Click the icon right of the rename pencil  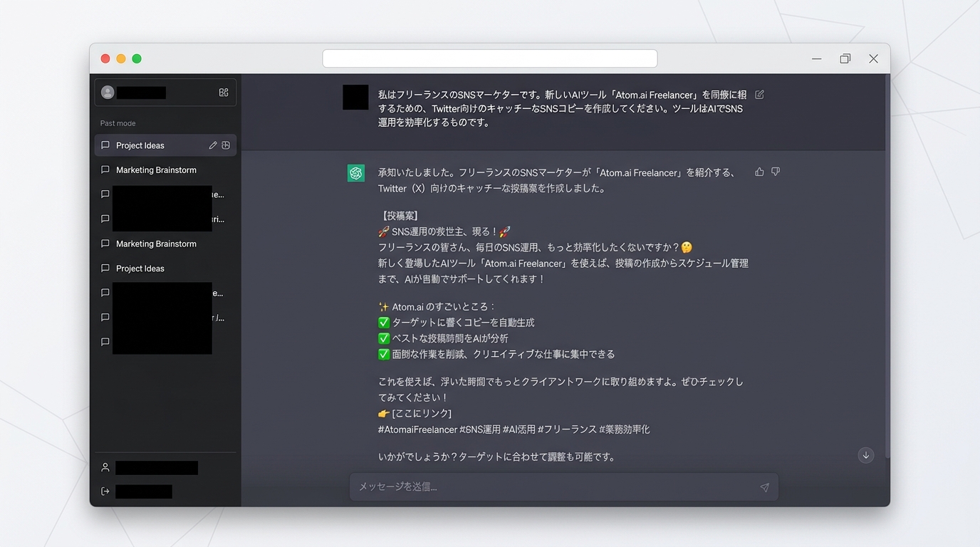[226, 145]
